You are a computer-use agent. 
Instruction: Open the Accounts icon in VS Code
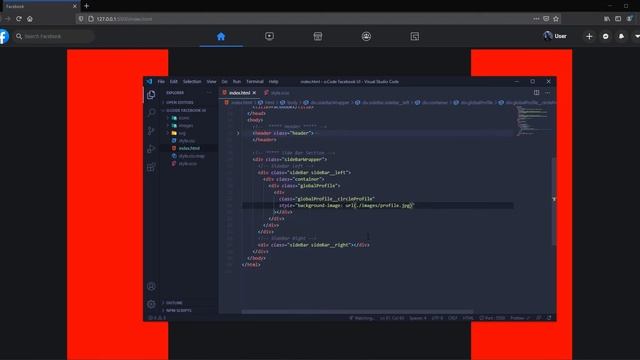pos(151,286)
